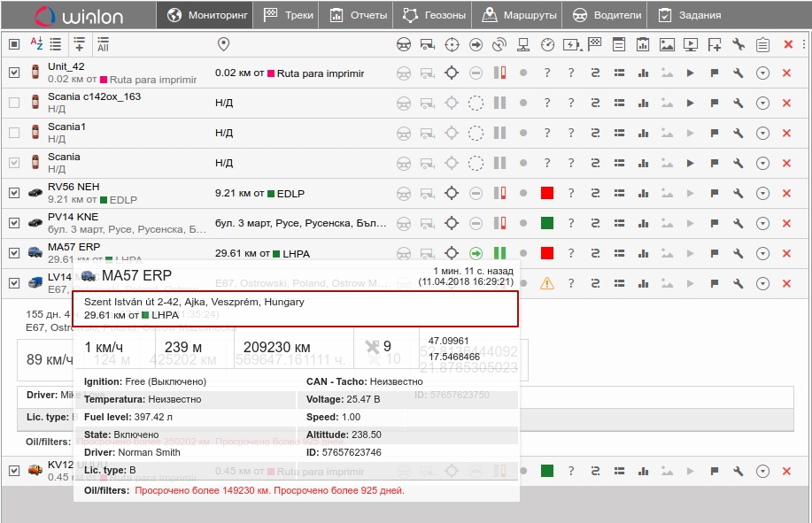This screenshot has height=523, width=812.
Task: Click the RV56 NEH unit name
Action: [x=73, y=187]
